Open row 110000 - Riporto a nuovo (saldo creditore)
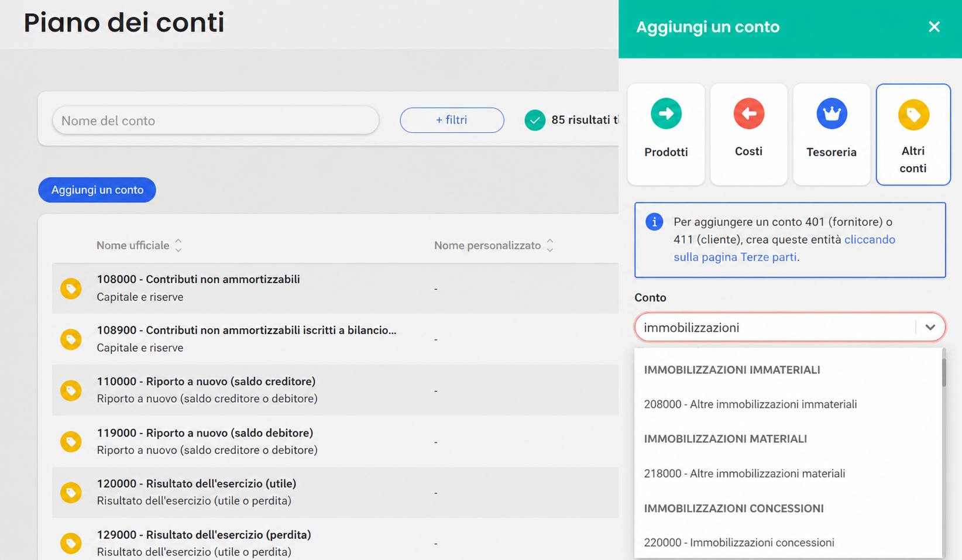The width and height of the screenshot is (962, 560). click(335, 390)
